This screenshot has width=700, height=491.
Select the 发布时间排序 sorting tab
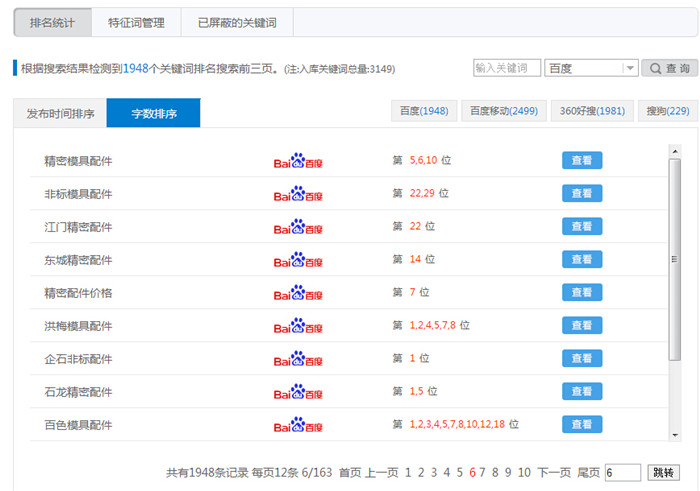coord(60,114)
